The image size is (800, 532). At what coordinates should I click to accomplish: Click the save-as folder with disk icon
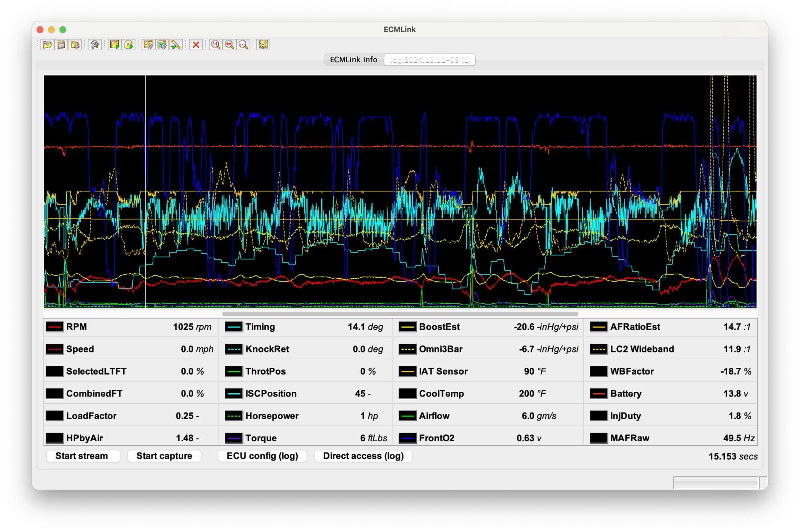(75, 45)
